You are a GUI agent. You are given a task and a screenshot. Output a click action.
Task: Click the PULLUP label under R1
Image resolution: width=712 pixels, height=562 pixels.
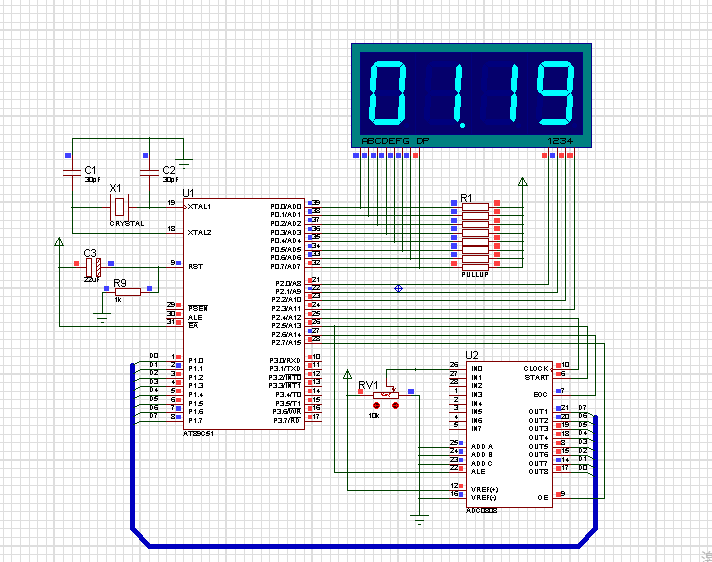click(x=475, y=275)
